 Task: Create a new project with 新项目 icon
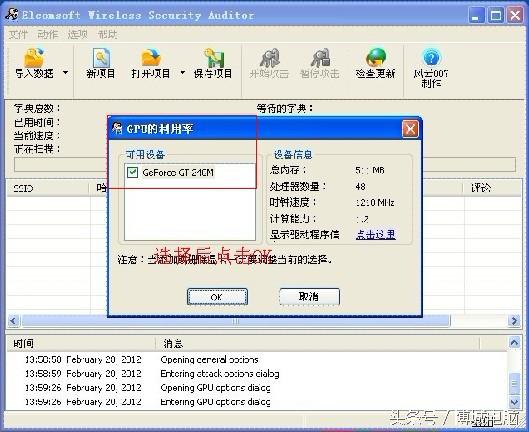[x=101, y=57]
